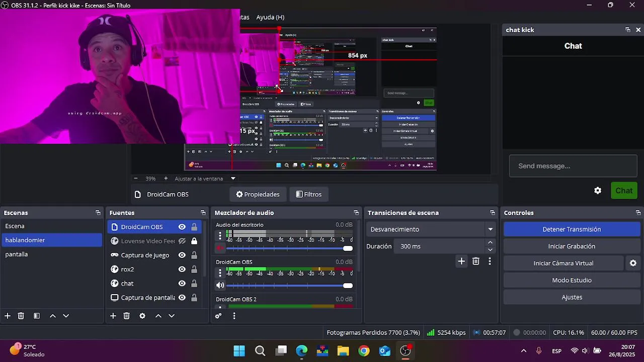This screenshot has height=362, width=644.
Task: Hide Captura de pantalla source
Action: (182, 297)
